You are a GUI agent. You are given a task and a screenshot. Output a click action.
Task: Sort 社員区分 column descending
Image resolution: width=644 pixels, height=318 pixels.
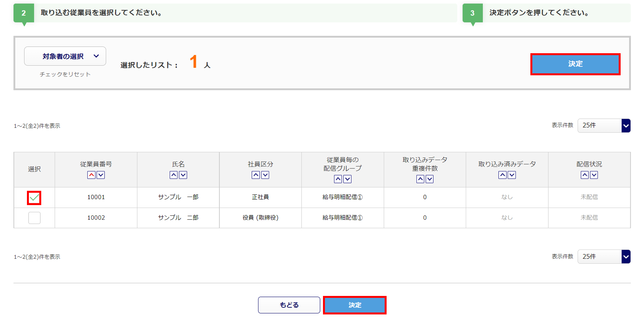[x=265, y=175]
